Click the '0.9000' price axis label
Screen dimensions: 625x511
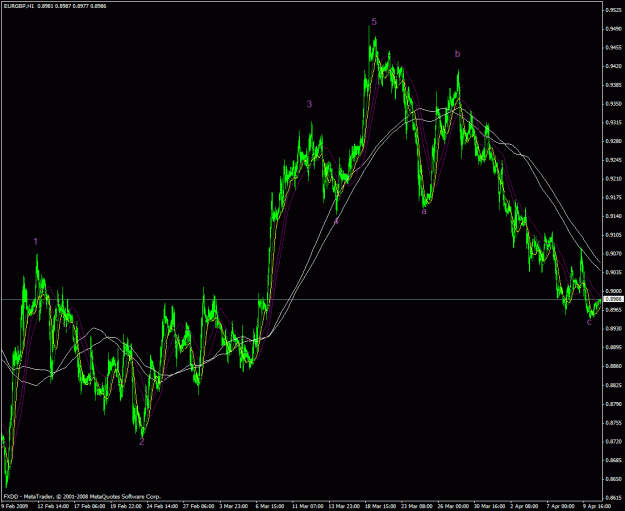click(x=614, y=291)
